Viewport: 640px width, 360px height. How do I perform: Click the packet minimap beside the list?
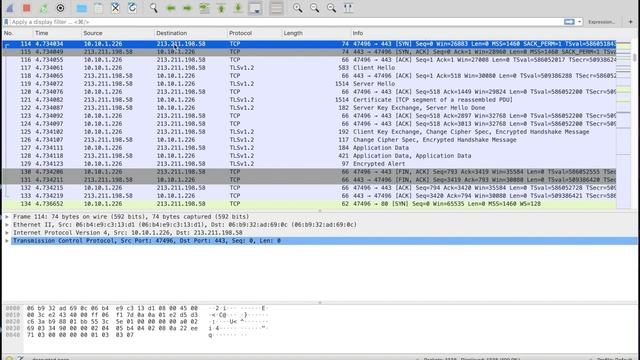[624, 124]
